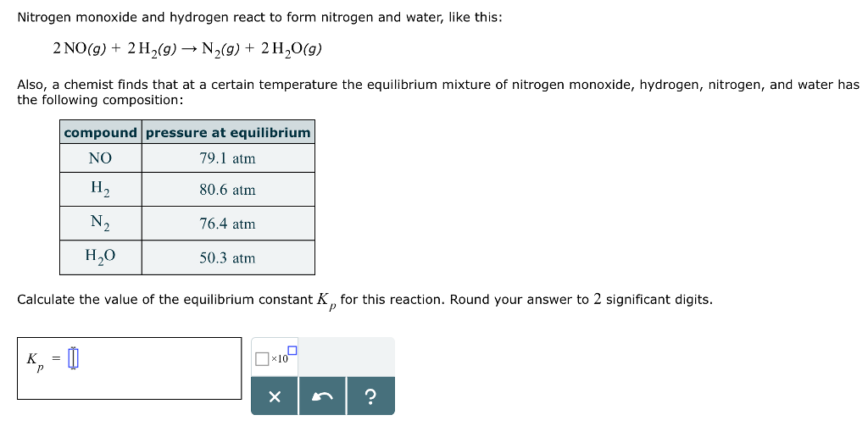Image resolution: width=868 pixels, height=426 pixels.
Task: Undo the last entry with the arrow icon
Action: tap(323, 396)
